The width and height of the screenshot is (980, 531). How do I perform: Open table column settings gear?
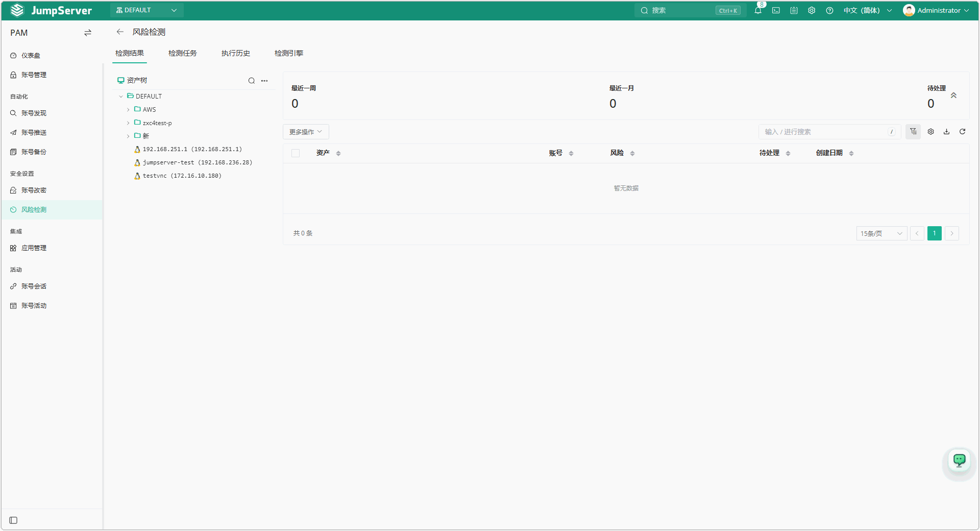[931, 132]
